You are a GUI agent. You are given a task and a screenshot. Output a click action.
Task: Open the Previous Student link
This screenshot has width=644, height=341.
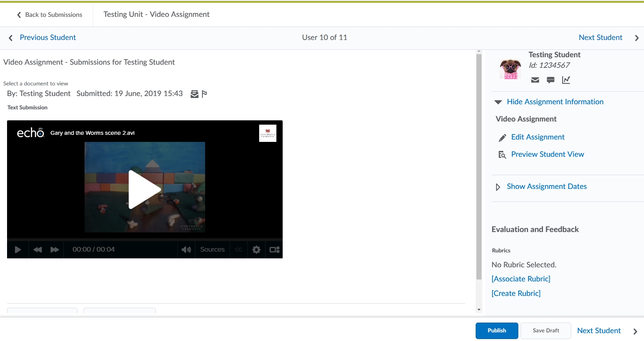click(48, 38)
